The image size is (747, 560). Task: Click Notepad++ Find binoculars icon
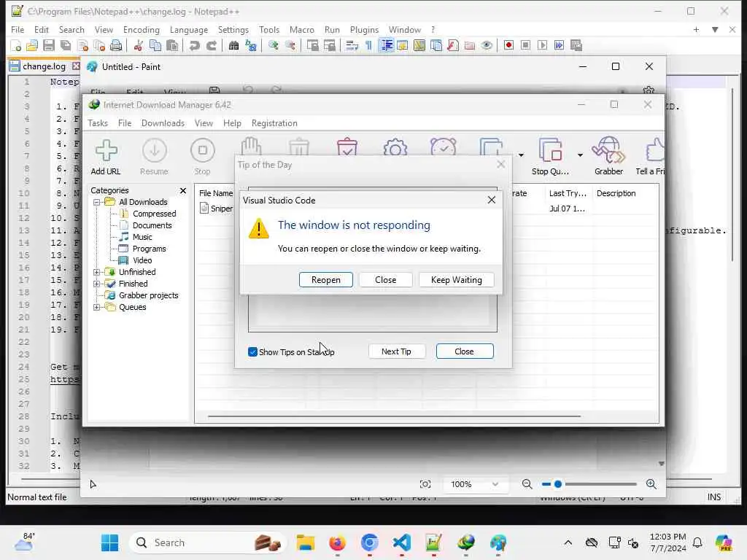[x=233, y=46]
